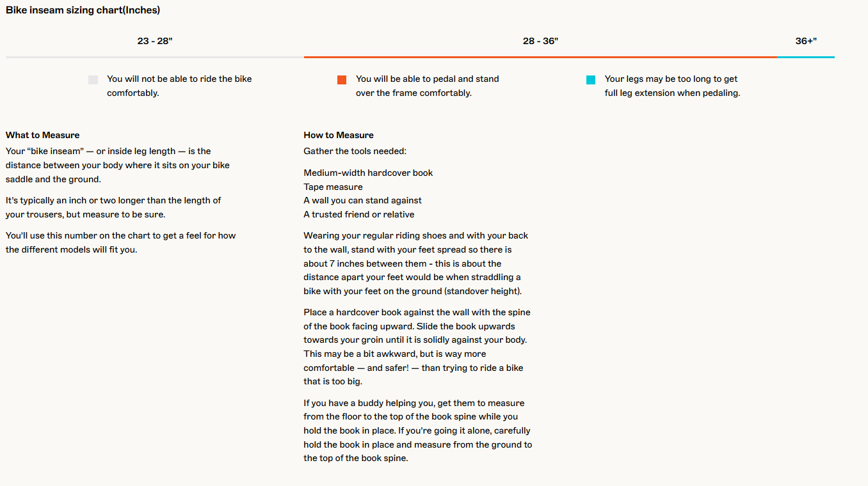Select the 36+" inseam range label
This screenshot has height=486, width=868.
pos(806,41)
